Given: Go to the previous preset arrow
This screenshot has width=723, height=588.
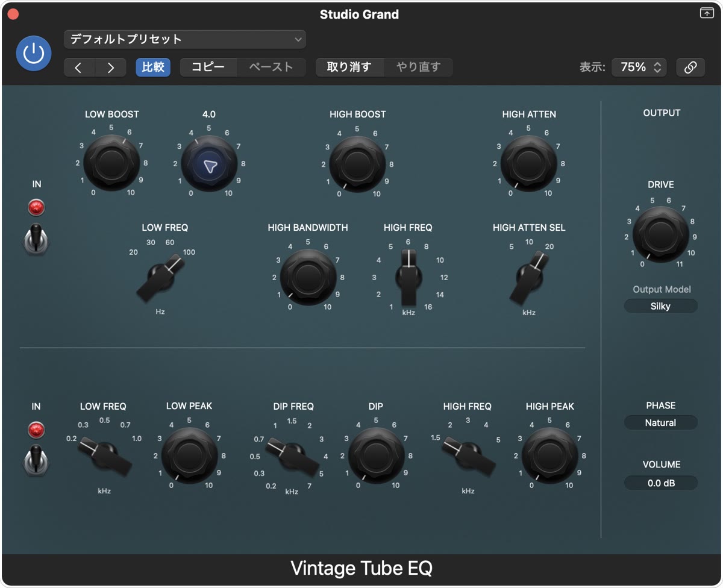Looking at the screenshot, I should pos(79,67).
